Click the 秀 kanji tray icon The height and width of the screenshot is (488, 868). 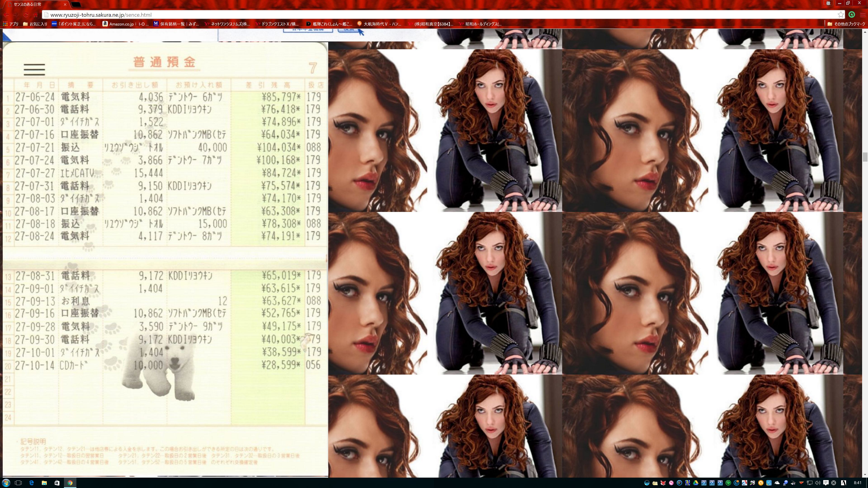688,483
